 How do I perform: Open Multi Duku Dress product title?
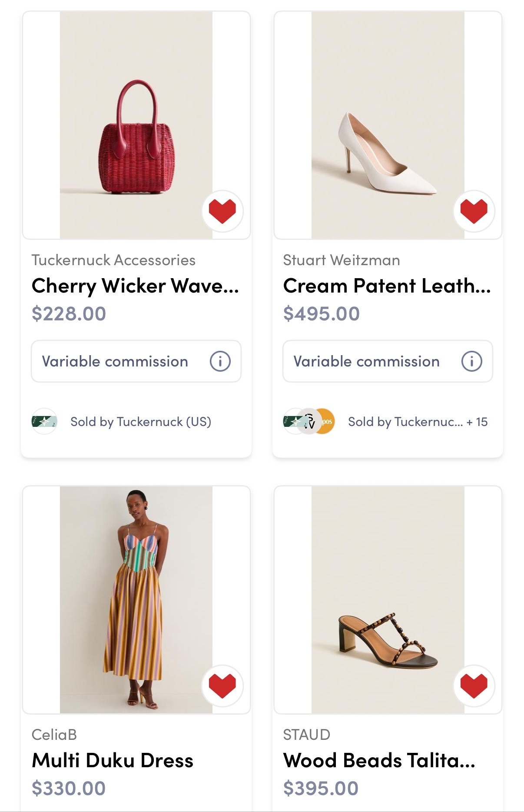tap(113, 761)
